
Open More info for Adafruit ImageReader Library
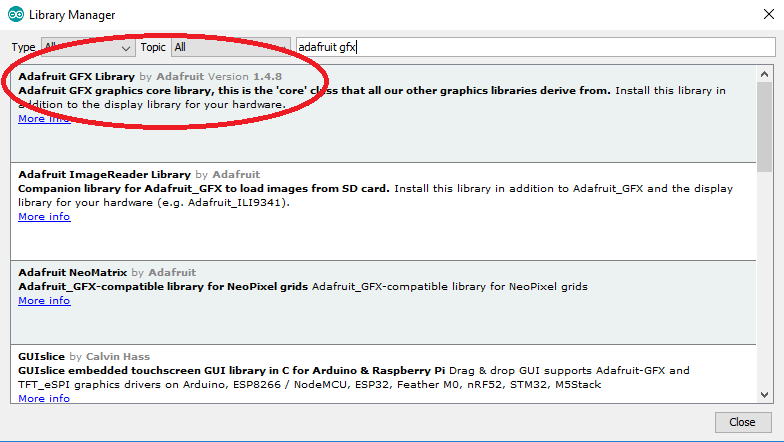(44, 216)
